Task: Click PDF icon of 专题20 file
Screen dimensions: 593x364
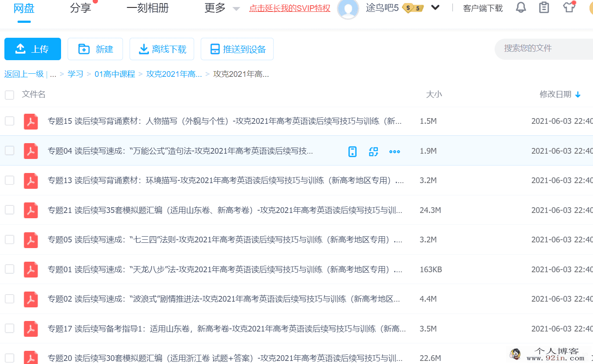Action: click(x=31, y=357)
